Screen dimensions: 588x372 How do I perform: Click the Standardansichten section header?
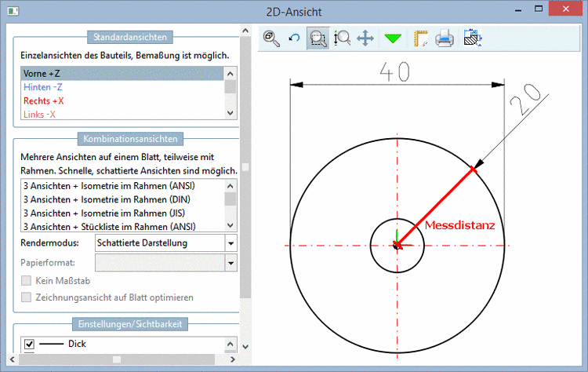[x=130, y=37]
